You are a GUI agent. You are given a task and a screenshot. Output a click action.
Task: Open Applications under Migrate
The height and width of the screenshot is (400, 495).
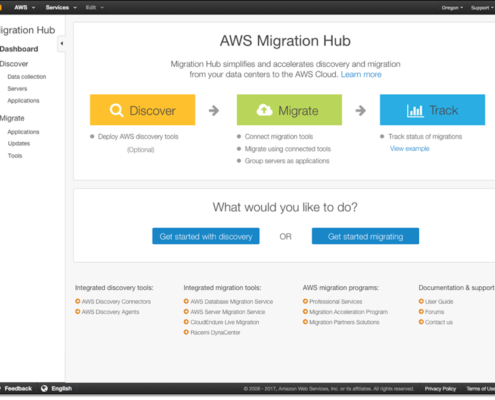coord(23,132)
